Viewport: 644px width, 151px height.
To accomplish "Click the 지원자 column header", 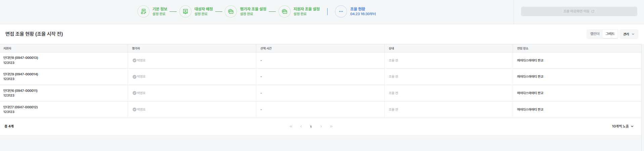I will pyautogui.click(x=7, y=48).
